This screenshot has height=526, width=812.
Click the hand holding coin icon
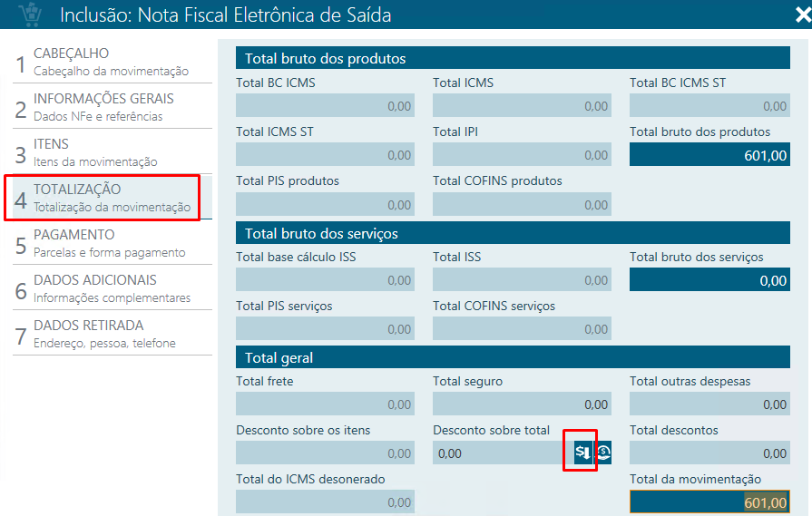coord(602,453)
